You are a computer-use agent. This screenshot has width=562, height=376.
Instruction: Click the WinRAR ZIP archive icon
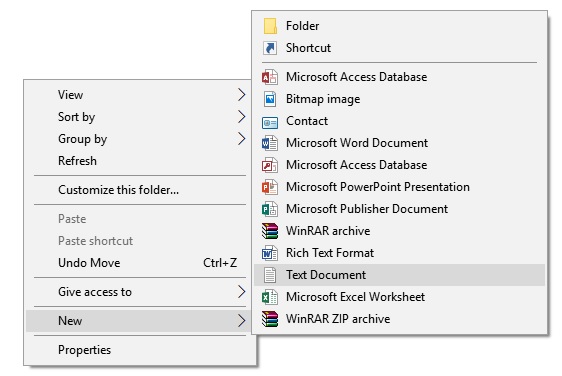coord(270,319)
